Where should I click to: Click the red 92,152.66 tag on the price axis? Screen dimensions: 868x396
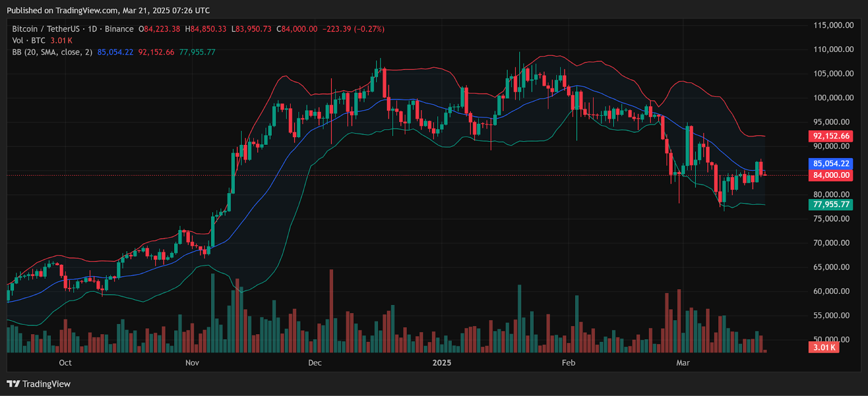[831, 136]
